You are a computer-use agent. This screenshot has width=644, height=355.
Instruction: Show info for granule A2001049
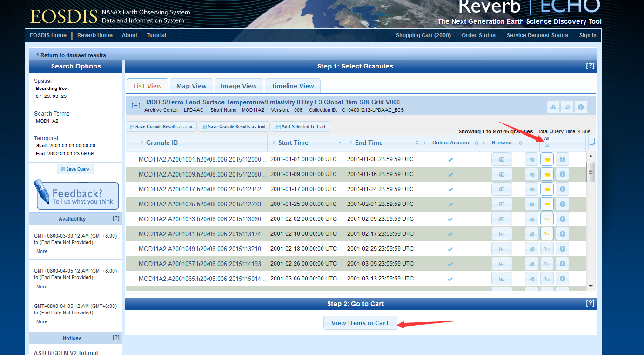pyautogui.click(x=562, y=249)
